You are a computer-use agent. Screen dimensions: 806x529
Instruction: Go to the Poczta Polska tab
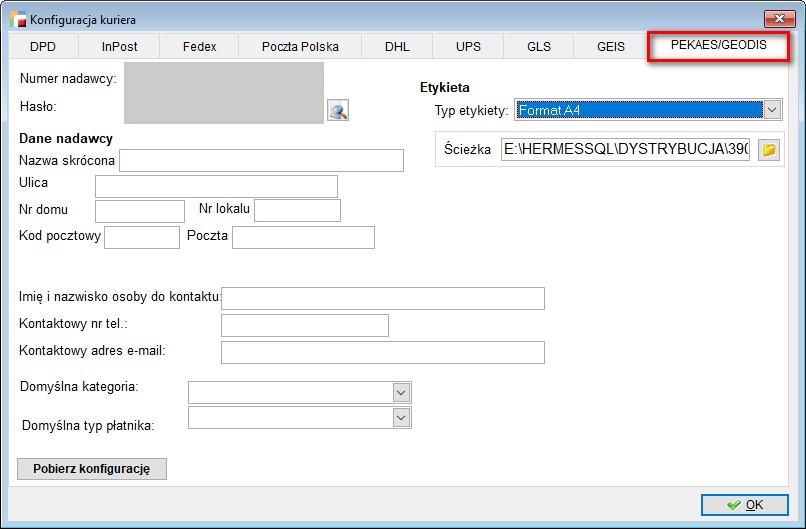[300, 46]
